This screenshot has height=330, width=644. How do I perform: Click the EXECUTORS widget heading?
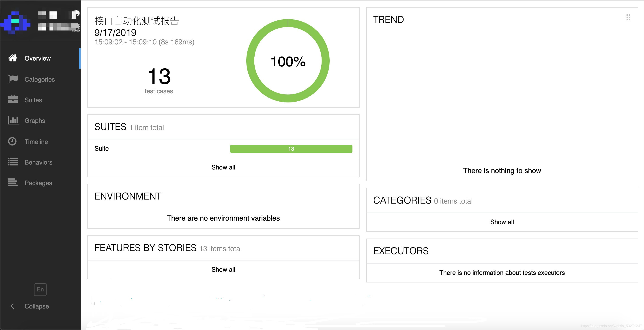tap(401, 251)
